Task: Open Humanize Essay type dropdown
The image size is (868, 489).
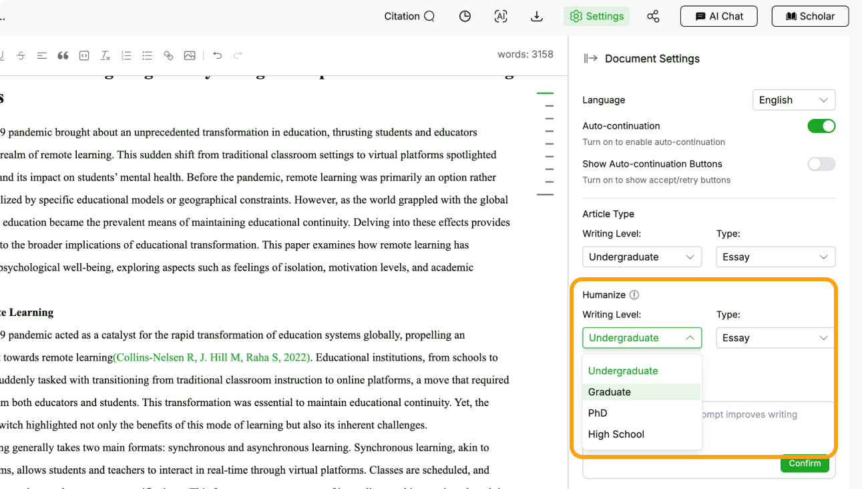Action: (775, 338)
